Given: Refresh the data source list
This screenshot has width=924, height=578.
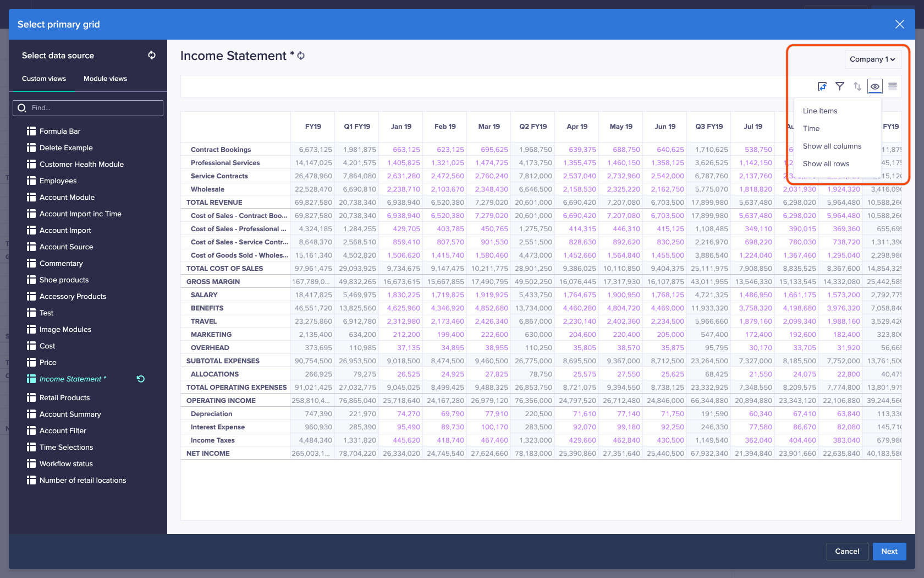Looking at the screenshot, I should pos(151,55).
